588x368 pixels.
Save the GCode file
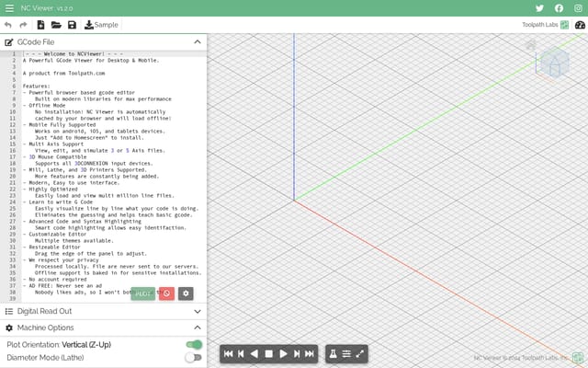click(72, 25)
